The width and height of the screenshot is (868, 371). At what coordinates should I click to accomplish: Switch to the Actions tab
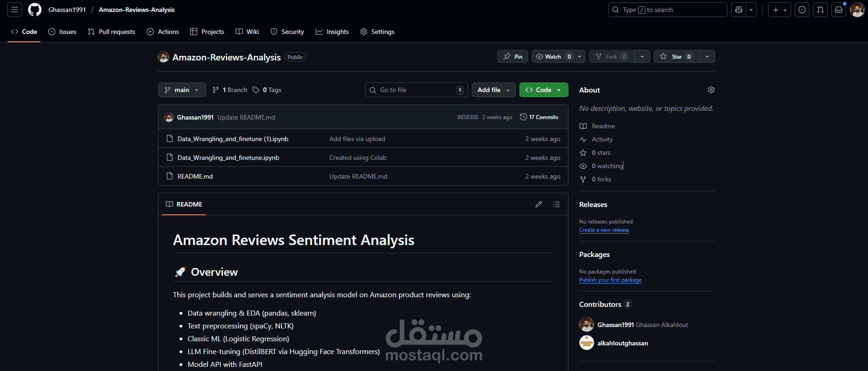pos(163,32)
